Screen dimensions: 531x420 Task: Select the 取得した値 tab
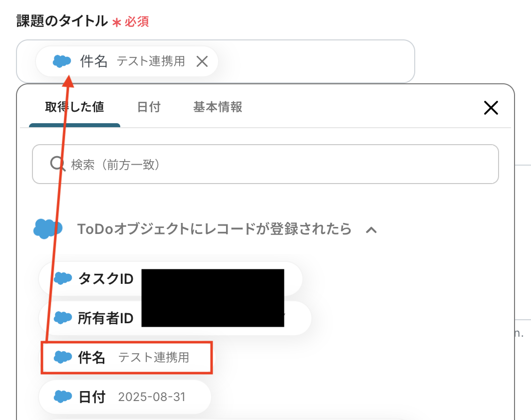pyautogui.click(x=74, y=107)
